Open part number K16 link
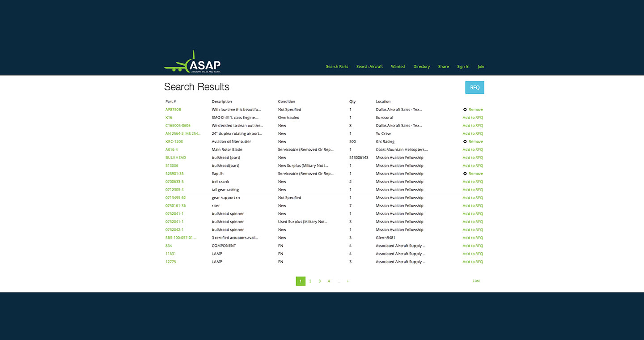644x340 pixels. point(169,118)
